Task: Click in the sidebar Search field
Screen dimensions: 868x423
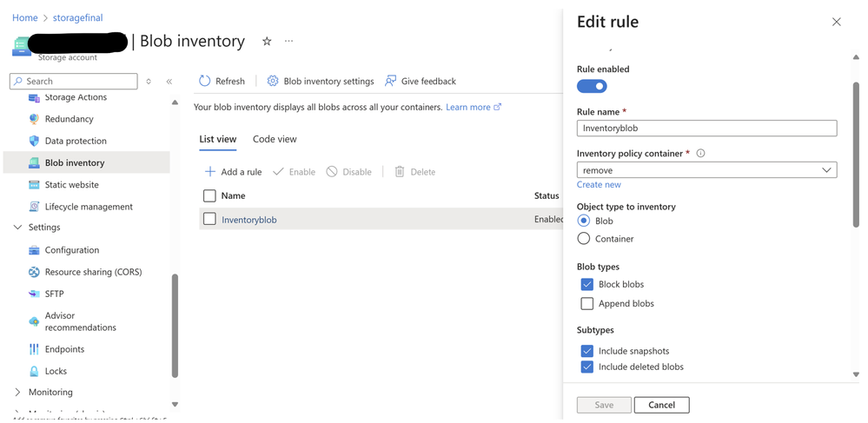Action: pyautogui.click(x=74, y=82)
